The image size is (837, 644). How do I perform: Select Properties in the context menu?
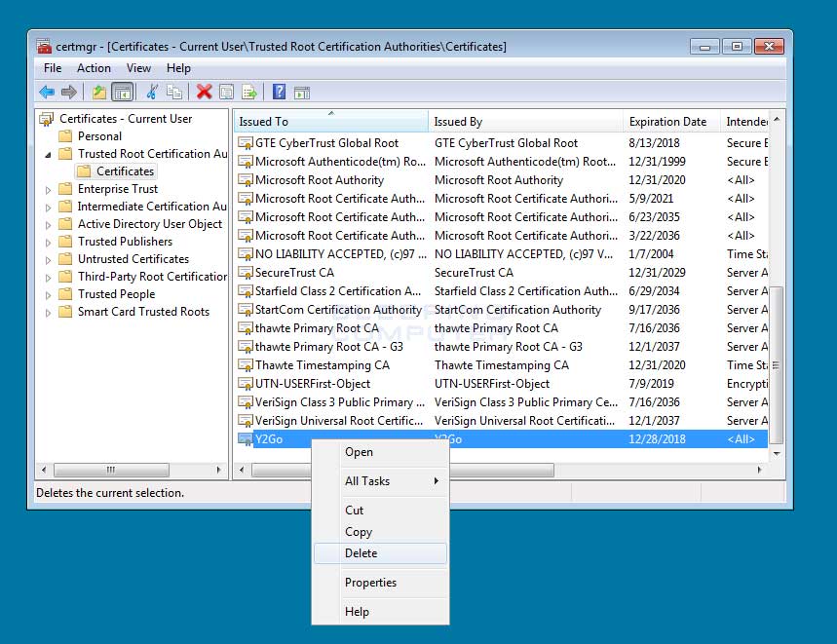tap(370, 583)
